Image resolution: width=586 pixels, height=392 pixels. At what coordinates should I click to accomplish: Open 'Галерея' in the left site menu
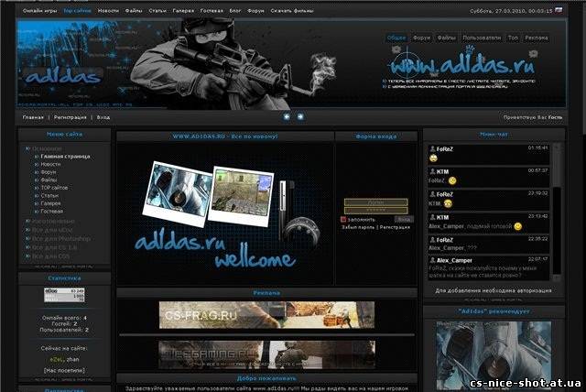click(50, 203)
